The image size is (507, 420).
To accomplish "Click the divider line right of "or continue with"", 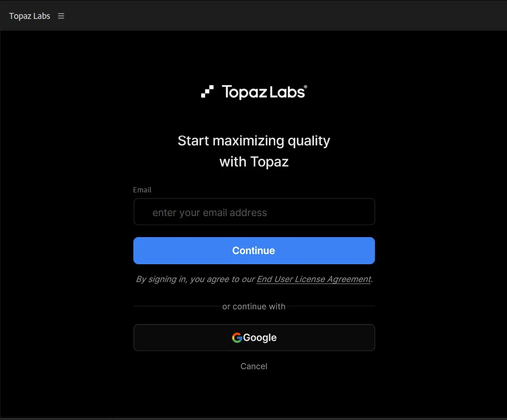I will click(330, 306).
